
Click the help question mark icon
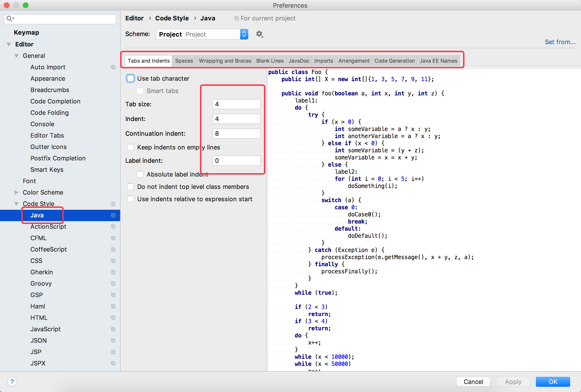[x=12, y=382]
